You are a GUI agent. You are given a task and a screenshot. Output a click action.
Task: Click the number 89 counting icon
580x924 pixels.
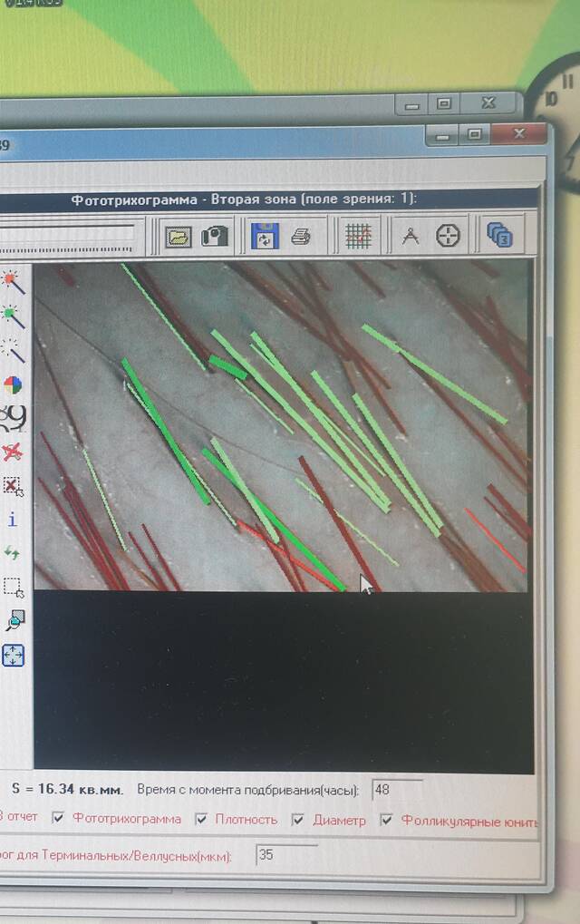[x=13, y=418]
